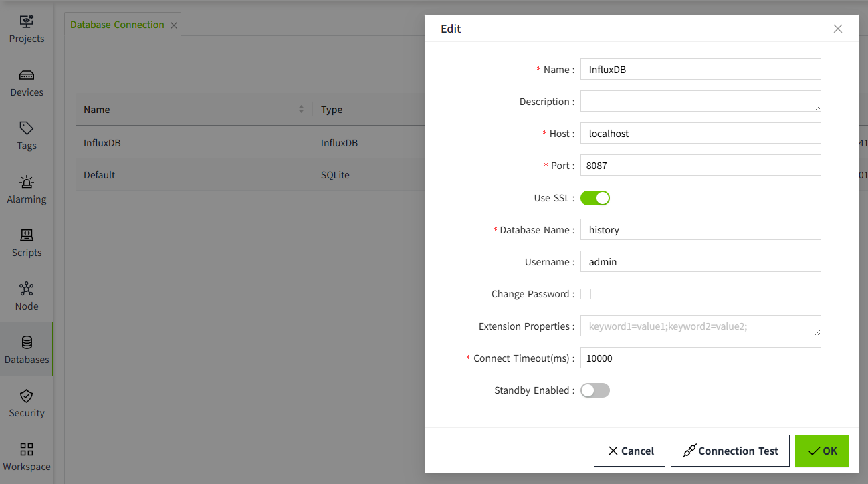Go to Devices in the sidebar
Viewport: 868px width, 484px height.
[27, 75]
